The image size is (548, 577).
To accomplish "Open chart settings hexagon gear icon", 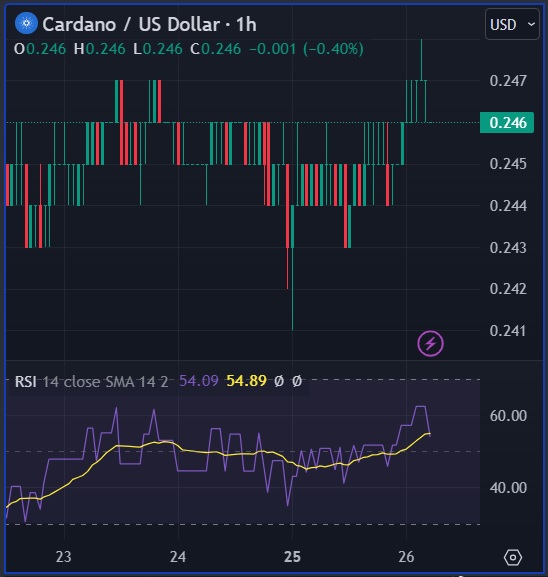I will point(513,557).
